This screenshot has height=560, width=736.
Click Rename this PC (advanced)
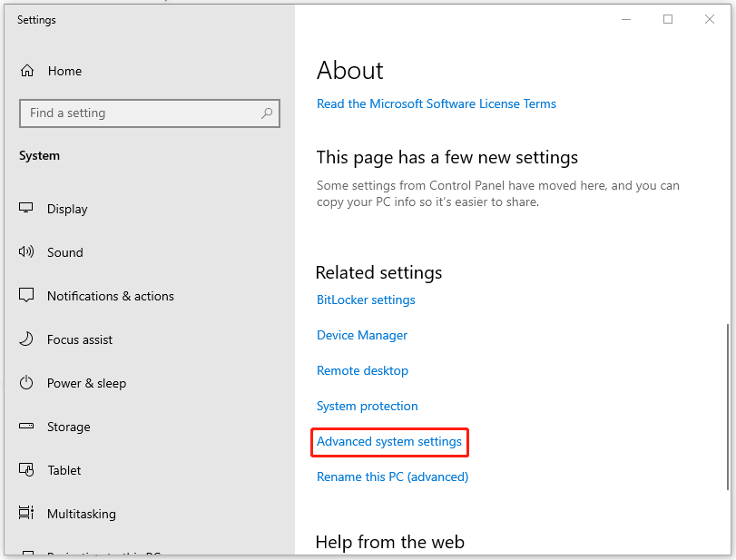click(392, 476)
